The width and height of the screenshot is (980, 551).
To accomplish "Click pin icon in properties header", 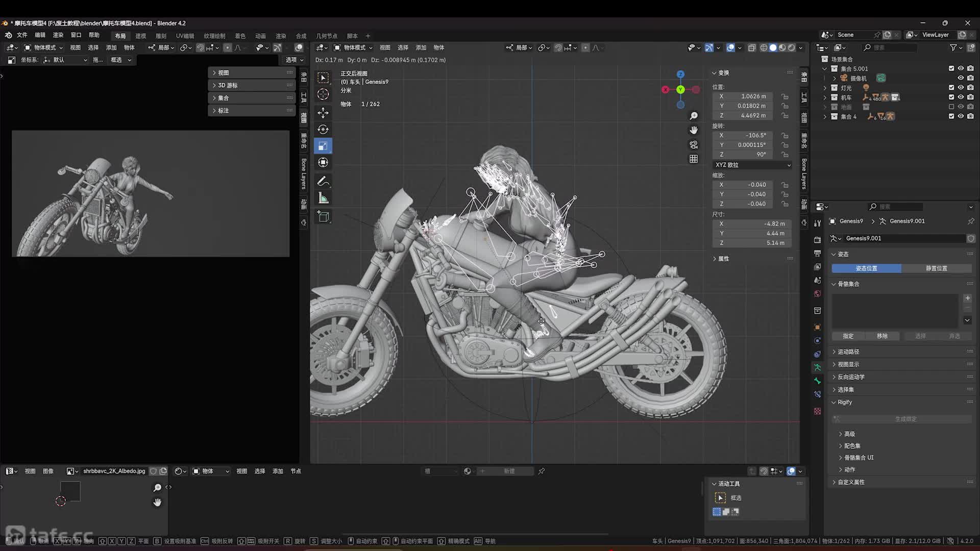I will 970,221.
